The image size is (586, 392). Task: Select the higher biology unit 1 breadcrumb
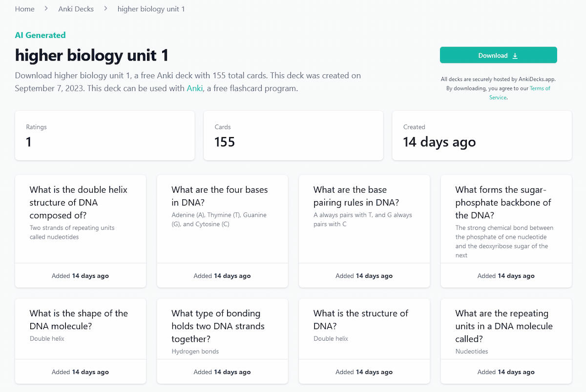pyautogui.click(x=151, y=9)
